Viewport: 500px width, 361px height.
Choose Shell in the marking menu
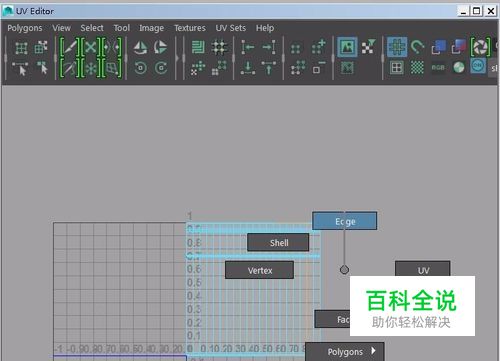[278, 243]
